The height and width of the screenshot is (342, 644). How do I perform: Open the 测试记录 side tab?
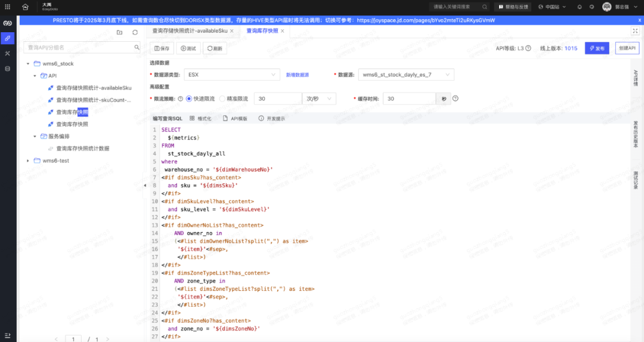pyautogui.click(x=636, y=180)
